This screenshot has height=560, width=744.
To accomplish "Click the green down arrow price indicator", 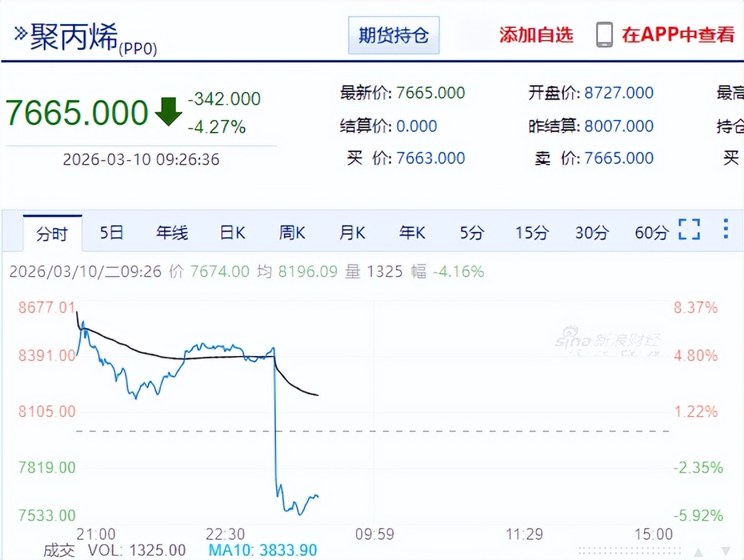I will [168, 111].
